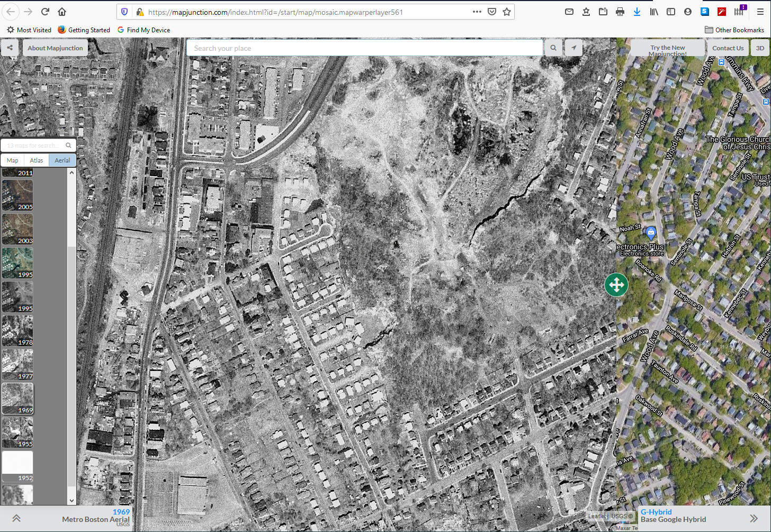Click the About Mapjunction button

55,48
